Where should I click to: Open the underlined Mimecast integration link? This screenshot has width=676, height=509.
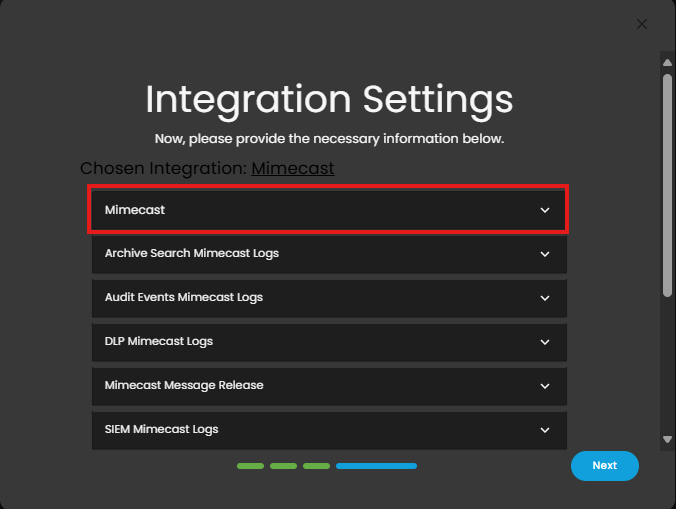(293, 168)
